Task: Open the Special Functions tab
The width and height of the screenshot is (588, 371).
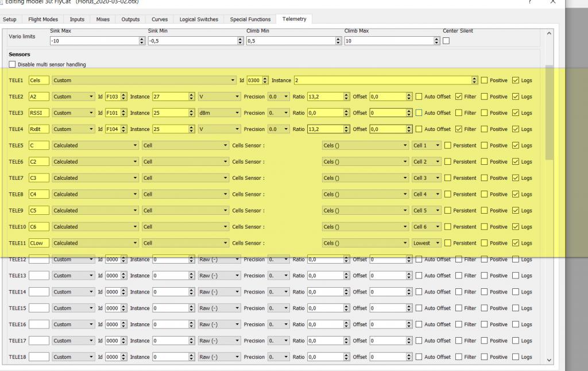Action: tap(250, 19)
